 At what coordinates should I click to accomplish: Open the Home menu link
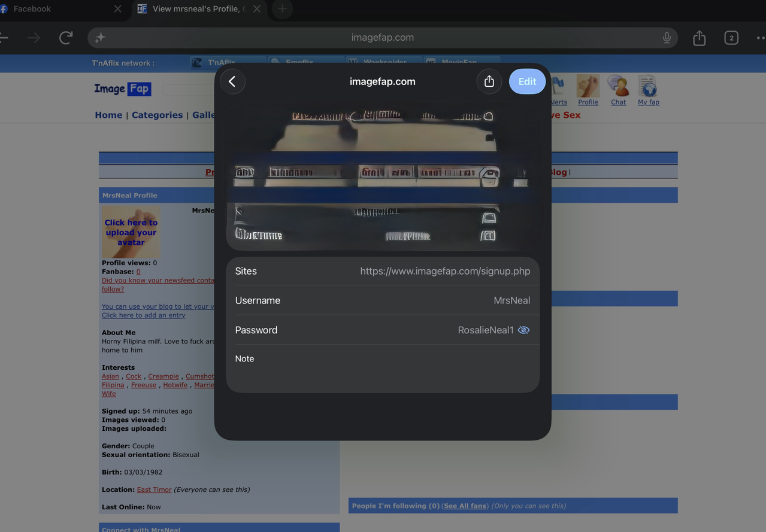tap(108, 115)
